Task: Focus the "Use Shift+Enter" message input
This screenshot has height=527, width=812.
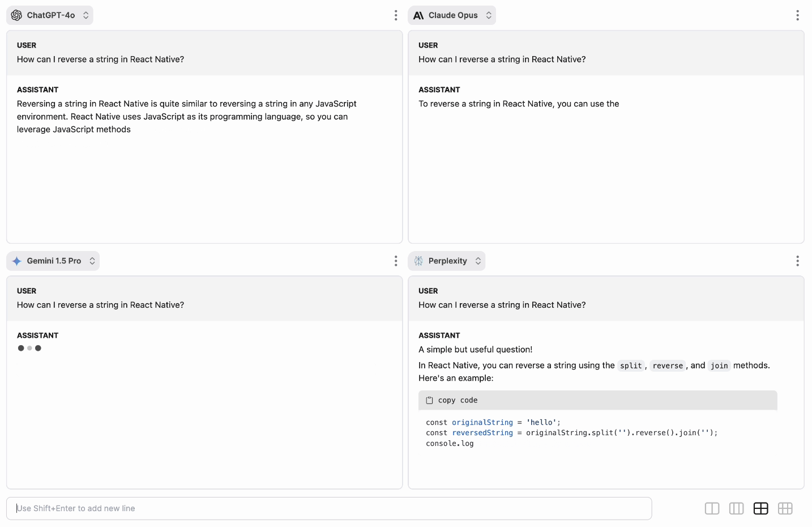Action: (328, 508)
